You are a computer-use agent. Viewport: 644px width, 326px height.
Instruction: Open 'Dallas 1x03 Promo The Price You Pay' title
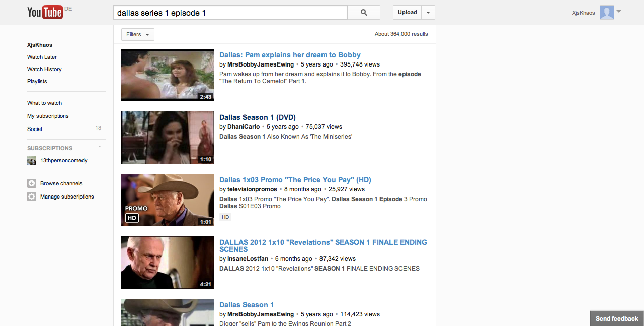pos(295,180)
